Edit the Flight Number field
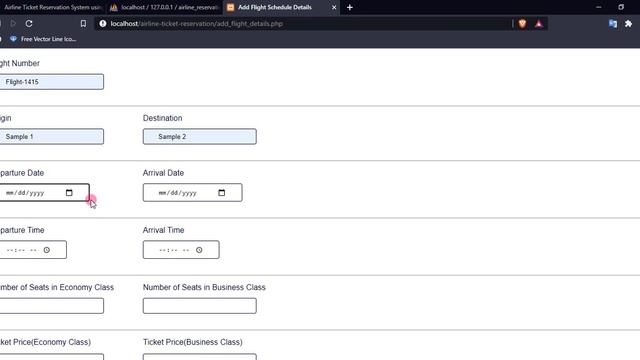This screenshot has height=360, width=640. 51,82
